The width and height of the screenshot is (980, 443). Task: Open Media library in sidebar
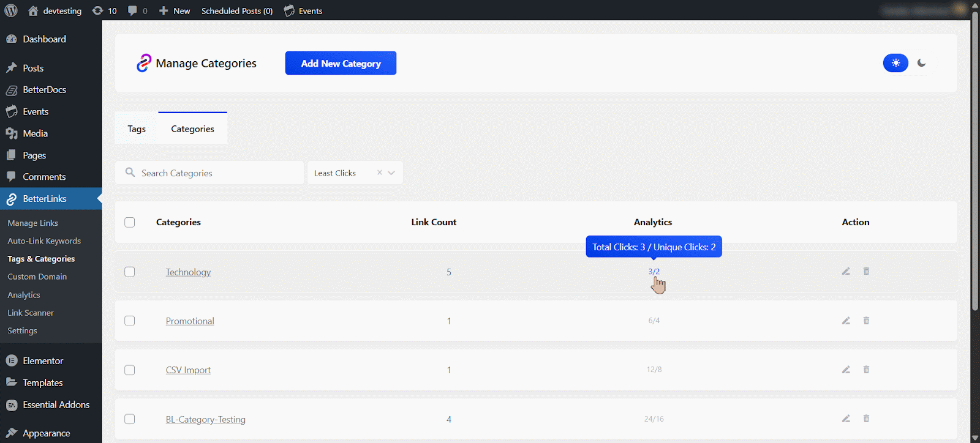pos(51,133)
